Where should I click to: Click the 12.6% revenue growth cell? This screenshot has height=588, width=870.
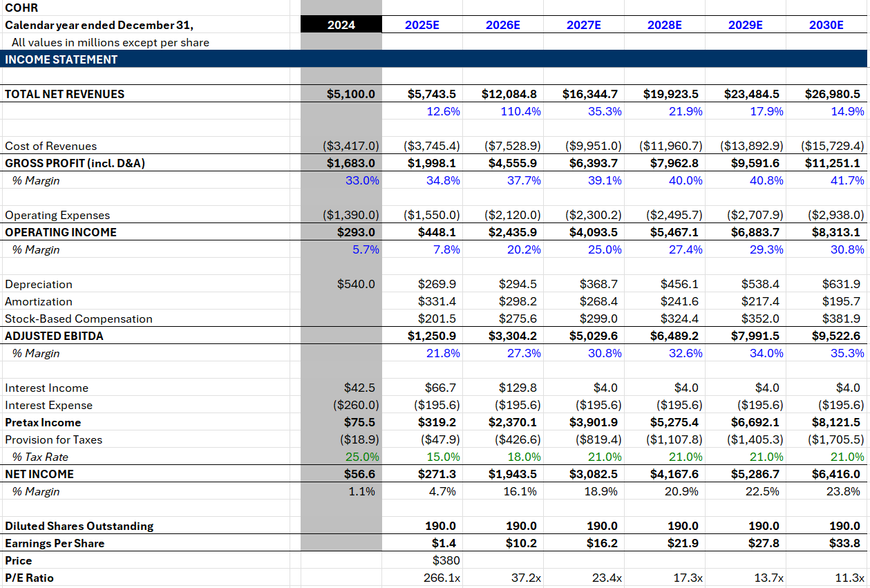(444, 111)
